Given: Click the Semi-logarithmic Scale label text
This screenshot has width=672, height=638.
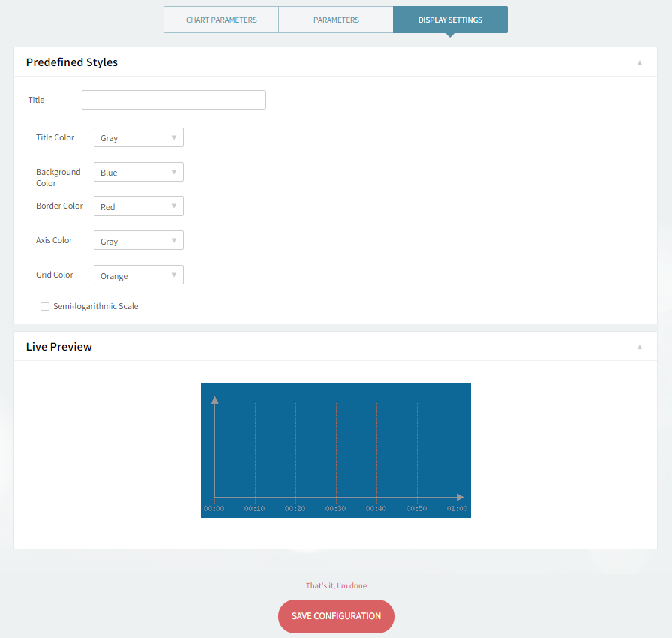Looking at the screenshot, I should [x=95, y=306].
